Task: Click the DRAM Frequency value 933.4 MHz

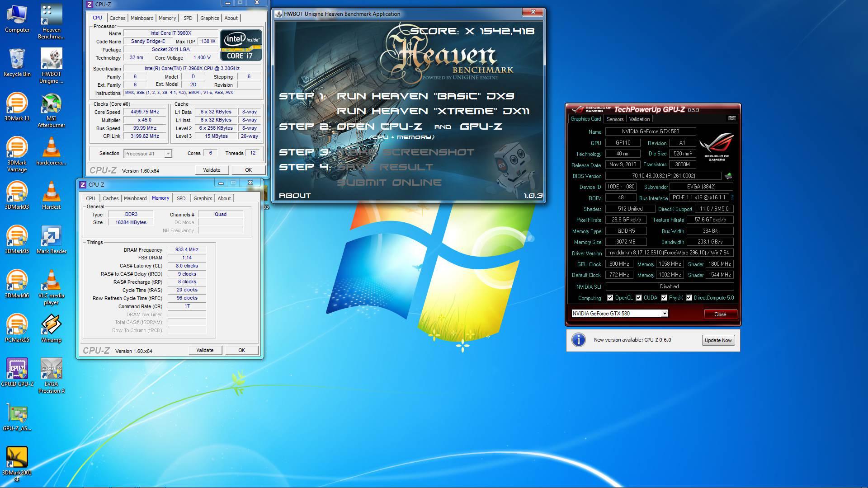Action: point(187,249)
